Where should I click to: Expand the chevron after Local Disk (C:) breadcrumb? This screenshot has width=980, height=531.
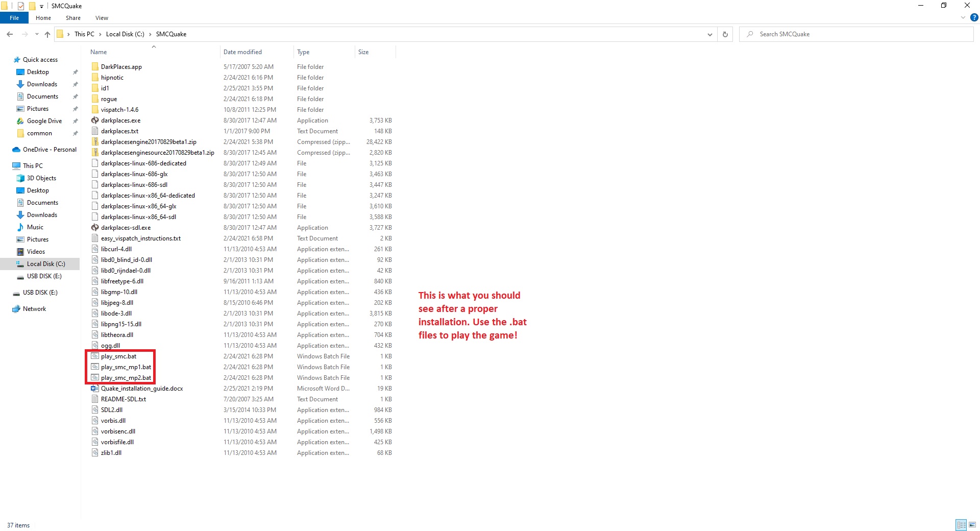(x=150, y=34)
